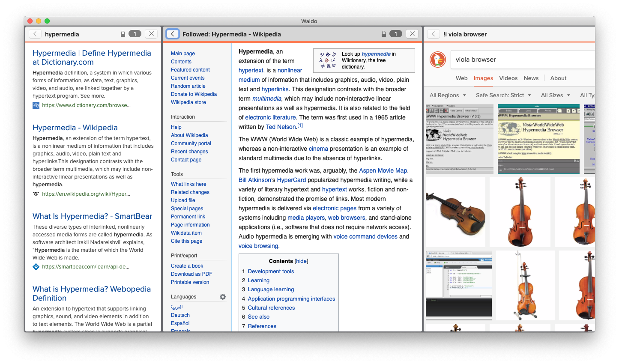Open Hypermedia - Wikipedia result title

pos(75,128)
